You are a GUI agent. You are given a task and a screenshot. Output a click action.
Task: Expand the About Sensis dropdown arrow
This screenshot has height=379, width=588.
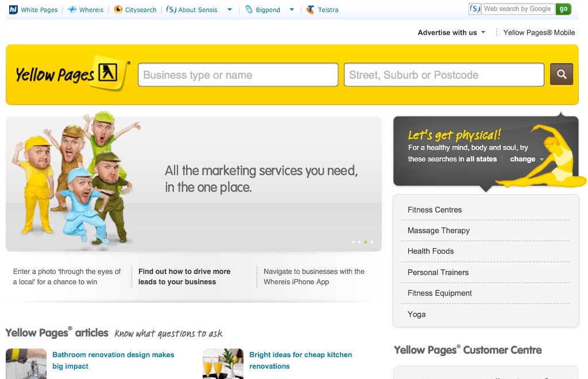coord(230,10)
